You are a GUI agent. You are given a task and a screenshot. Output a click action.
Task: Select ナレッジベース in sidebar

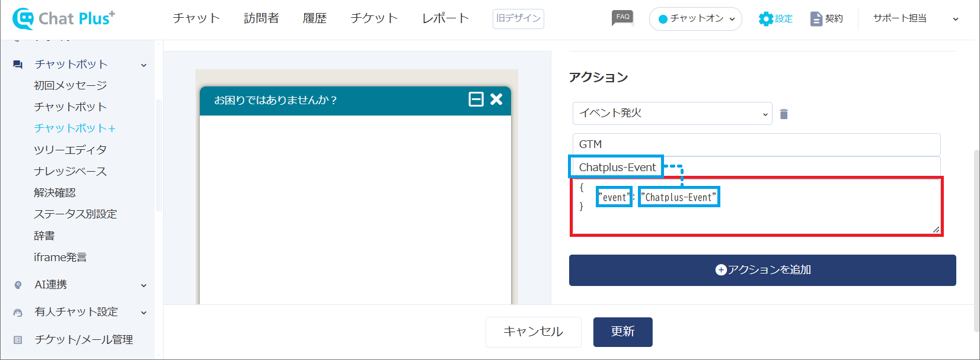71,171
